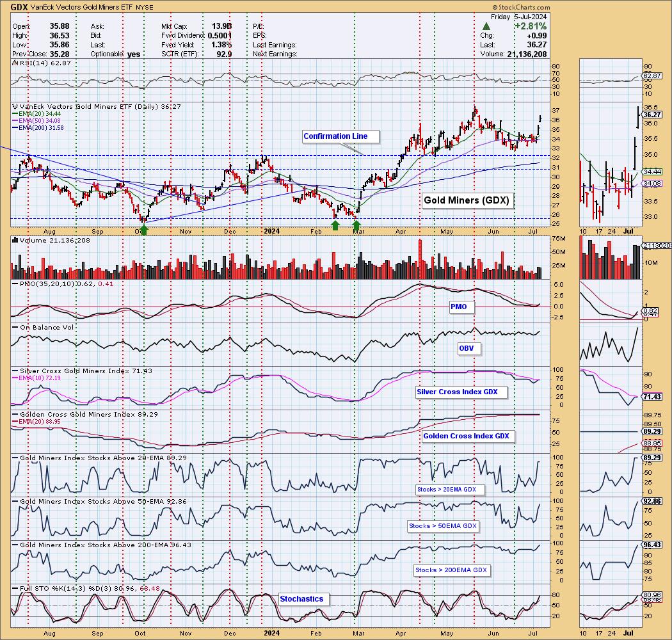The height and width of the screenshot is (640, 672).
Task: Click the Golden Cross Index GDX label
Action: pyautogui.click(x=467, y=436)
